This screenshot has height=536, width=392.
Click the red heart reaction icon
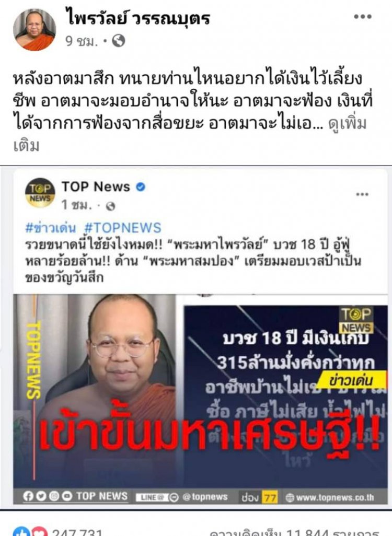(x=39, y=531)
